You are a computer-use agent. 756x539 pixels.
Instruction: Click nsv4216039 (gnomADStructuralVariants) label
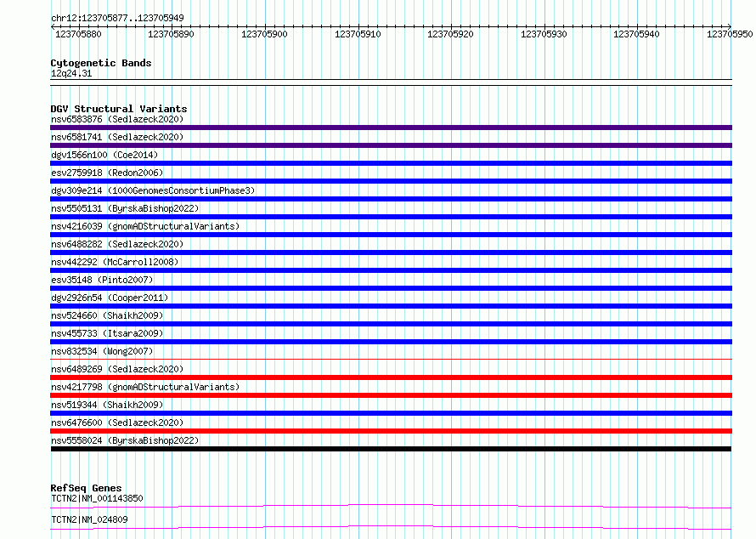pos(145,226)
